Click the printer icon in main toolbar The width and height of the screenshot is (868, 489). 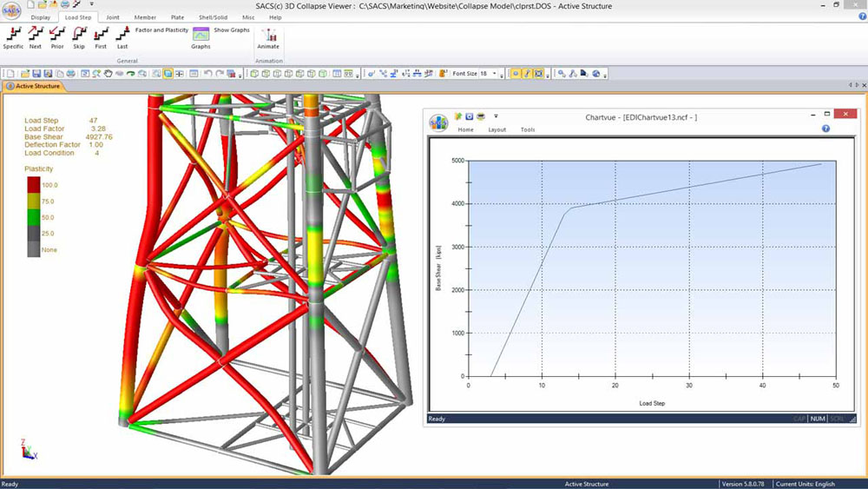[x=71, y=73]
